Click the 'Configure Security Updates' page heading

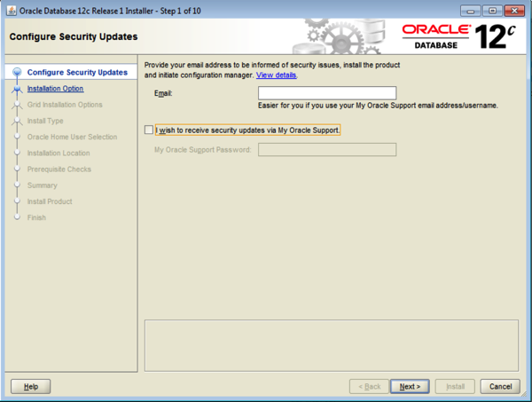[x=74, y=36]
